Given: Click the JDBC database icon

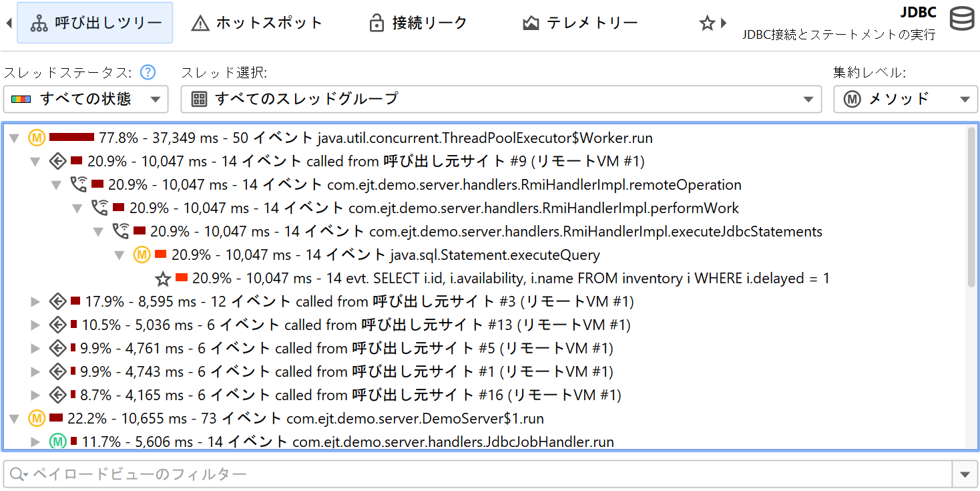Looking at the screenshot, I should 961,19.
